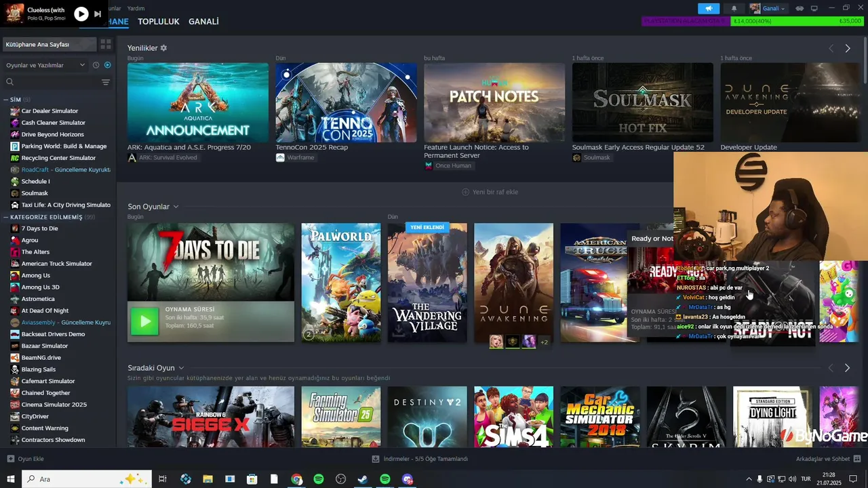Open Patch Notes Once Human news card
The width and height of the screenshot is (868, 488).
494,102
